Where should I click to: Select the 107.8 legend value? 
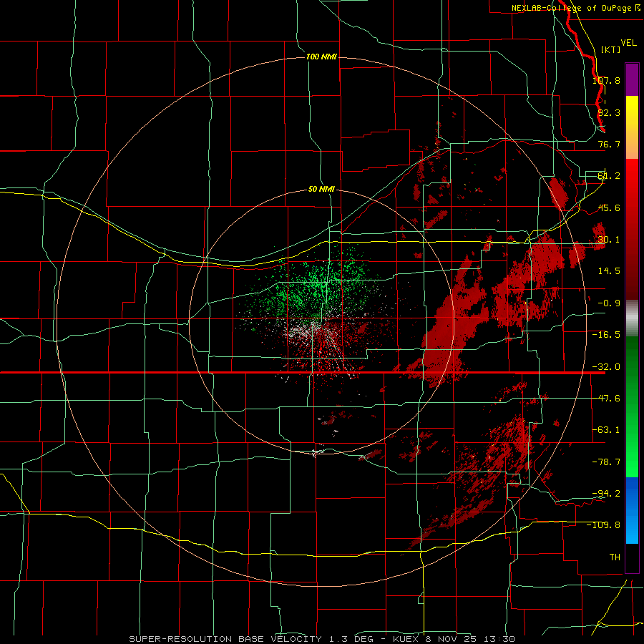point(606,80)
